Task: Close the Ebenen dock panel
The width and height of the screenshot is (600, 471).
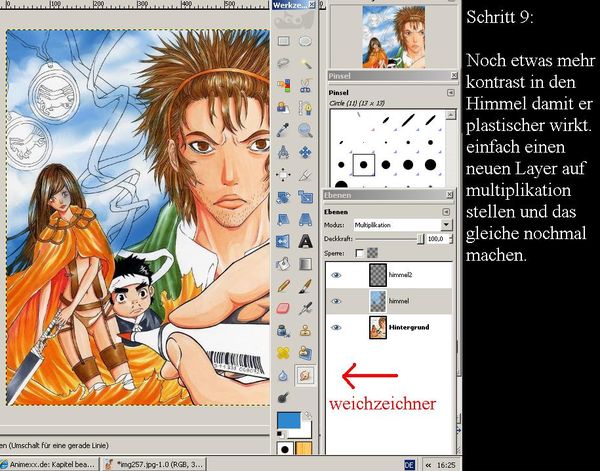Action: (x=450, y=195)
